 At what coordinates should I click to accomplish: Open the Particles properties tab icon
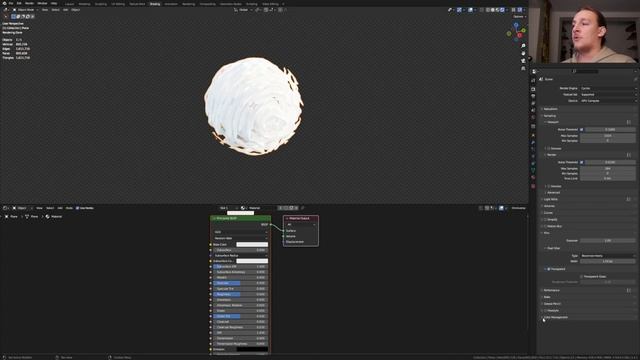[533, 149]
